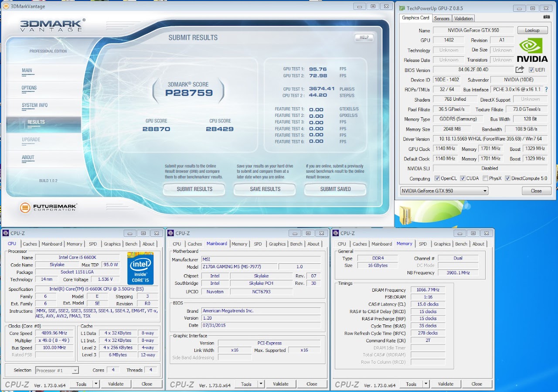Click Tools button in CPU-Z processor window
The height and width of the screenshot is (392, 558).
tap(82, 384)
